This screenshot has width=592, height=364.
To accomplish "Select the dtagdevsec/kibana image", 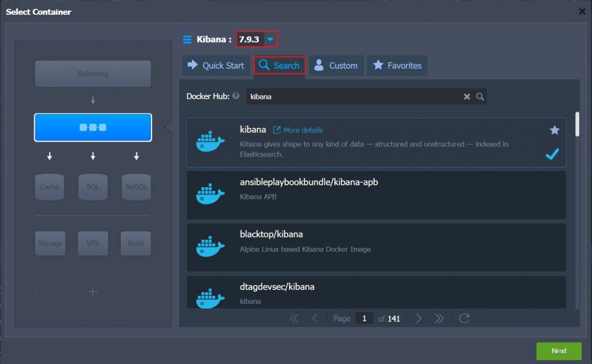I will (x=376, y=292).
